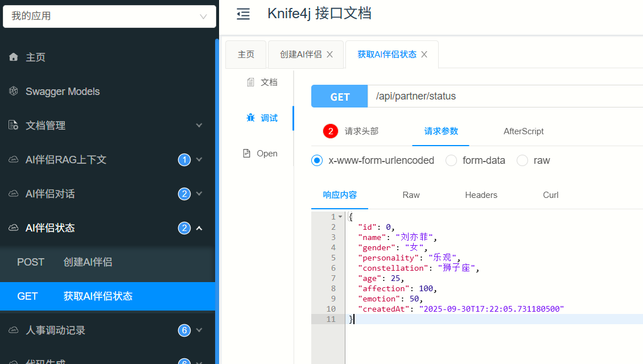This screenshot has width=643, height=364.
Task: Click the badge 2 on AI伴侣对话
Action: click(x=184, y=193)
